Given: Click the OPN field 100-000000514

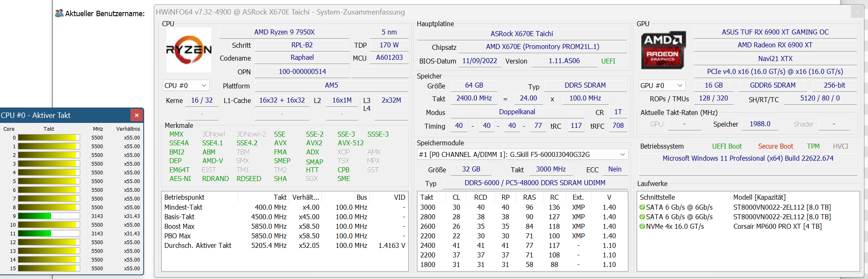Looking at the screenshot, I should 302,71.
